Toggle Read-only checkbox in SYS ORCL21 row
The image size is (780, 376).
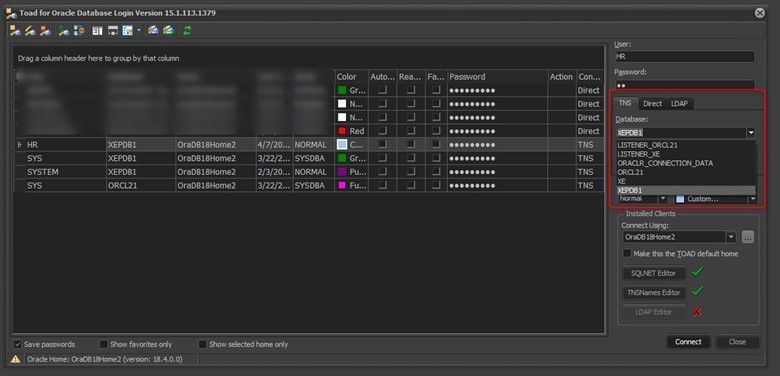click(411, 185)
